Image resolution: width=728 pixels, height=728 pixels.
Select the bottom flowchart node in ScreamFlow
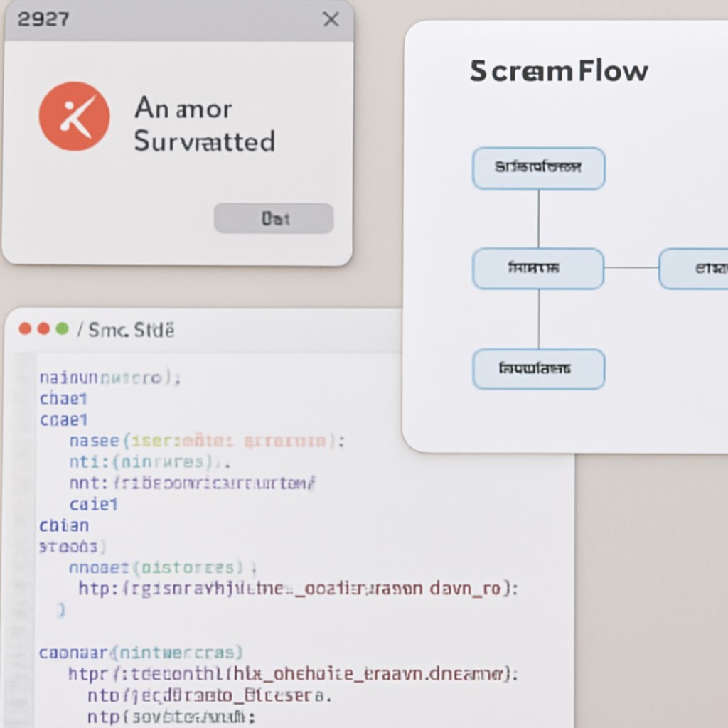coord(538,369)
